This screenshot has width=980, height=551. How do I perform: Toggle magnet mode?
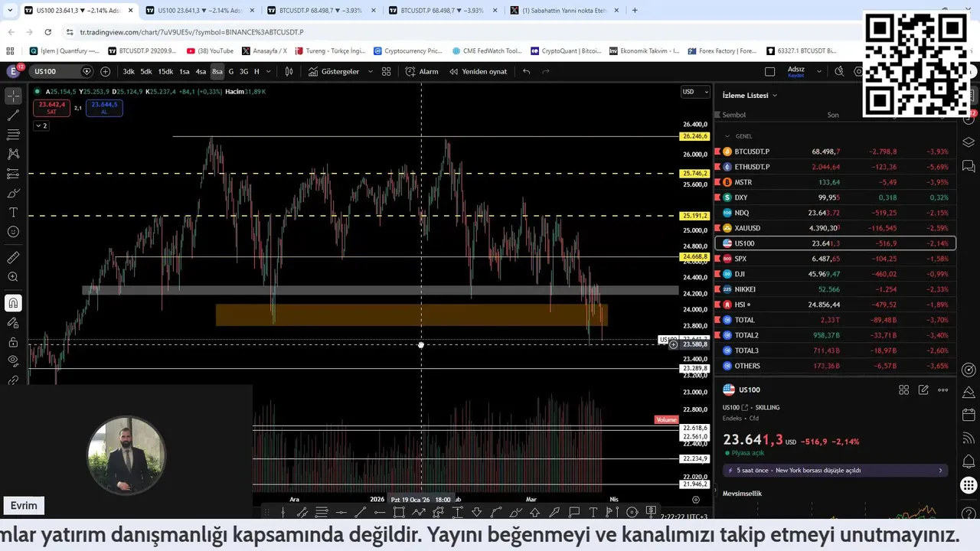click(13, 303)
